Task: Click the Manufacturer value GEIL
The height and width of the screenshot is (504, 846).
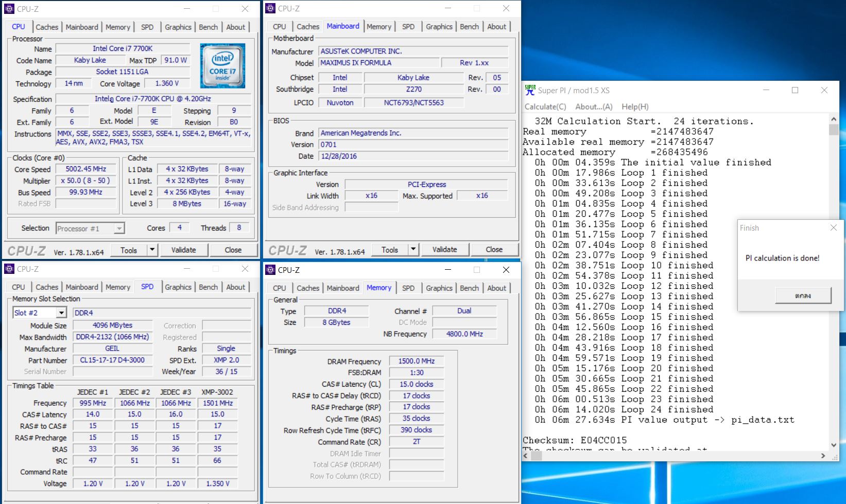Action: coord(113,349)
